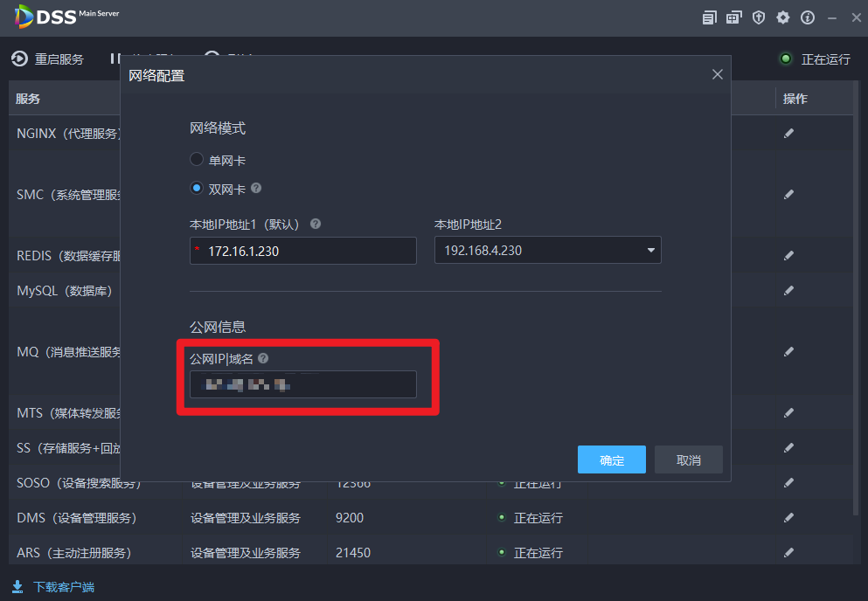Open the log documents icon in title bar
This screenshot has width=868, height=601.
pos(709,17)
